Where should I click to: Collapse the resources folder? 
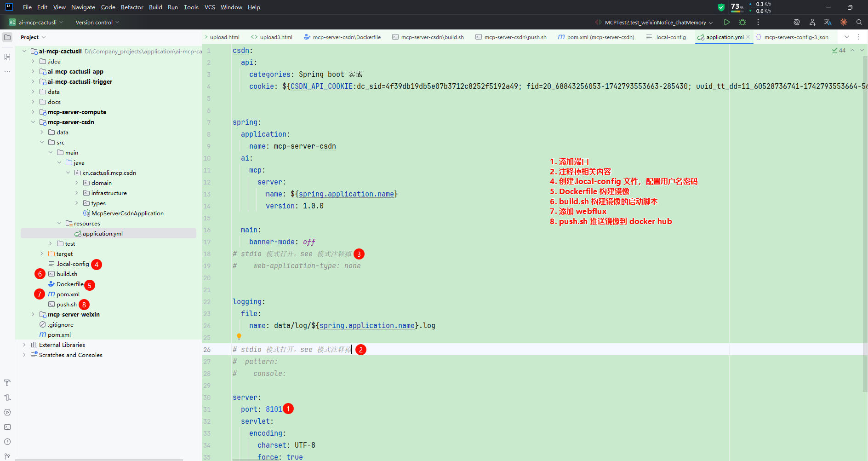point(59,224)
